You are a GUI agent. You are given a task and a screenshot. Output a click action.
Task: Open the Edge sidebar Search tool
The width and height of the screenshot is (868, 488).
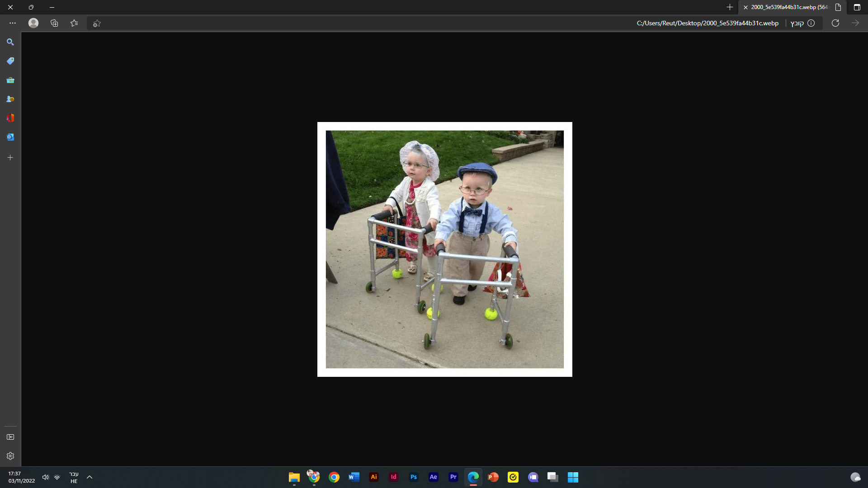pyautogui.click(x=10, y=42)
